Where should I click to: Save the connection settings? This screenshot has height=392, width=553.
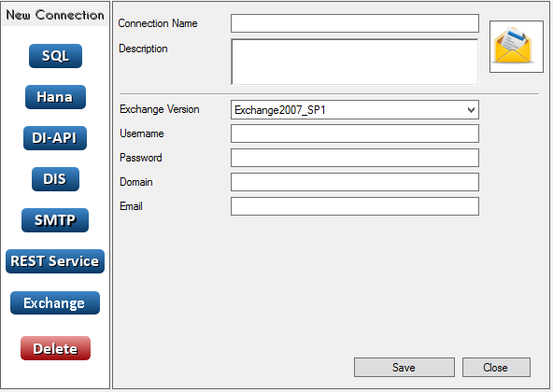(404, 368)
